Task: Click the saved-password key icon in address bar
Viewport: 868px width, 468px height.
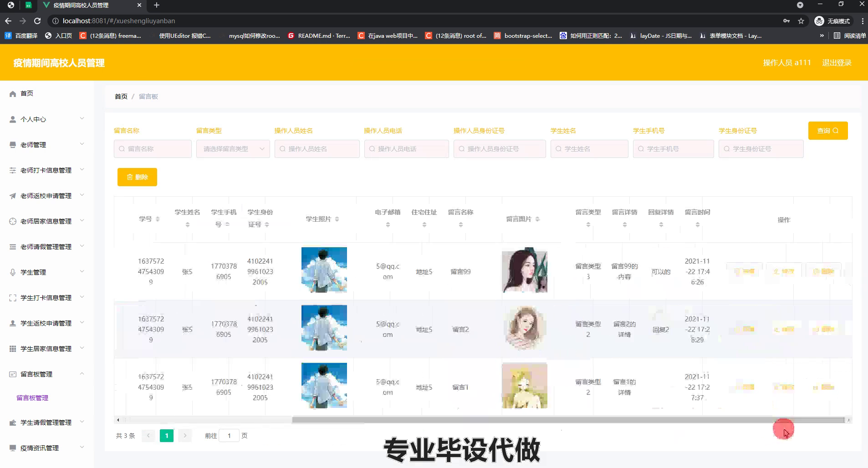Action: [x=786, y=21]
